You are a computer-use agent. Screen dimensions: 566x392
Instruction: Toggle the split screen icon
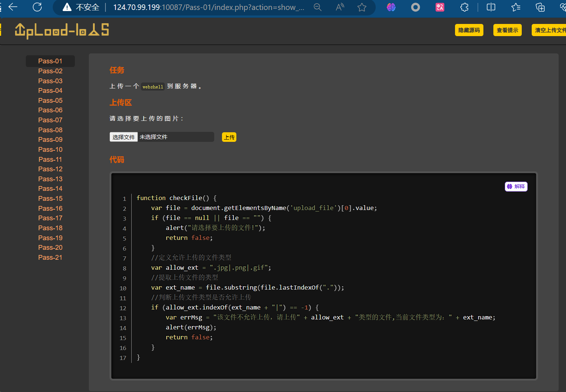click(491, 7)
